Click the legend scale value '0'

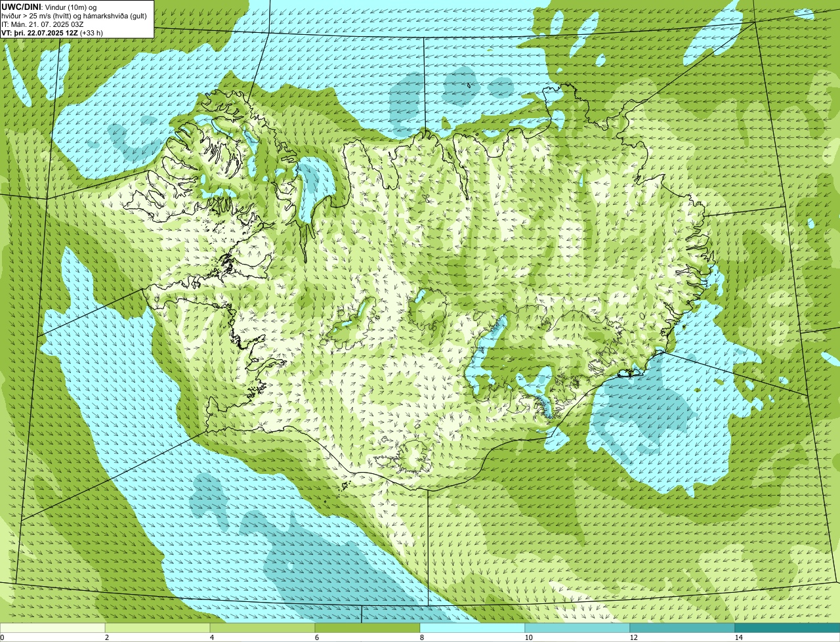[2, 637]
